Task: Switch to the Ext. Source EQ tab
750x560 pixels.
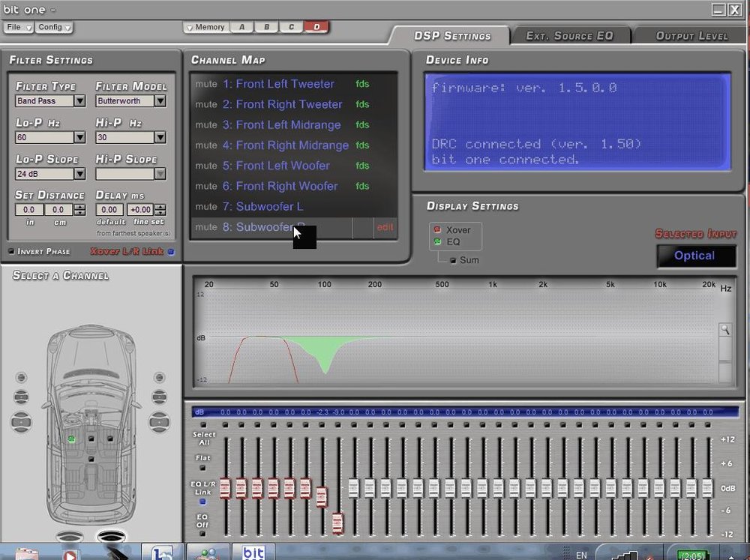Action: (x=569, y=36)
